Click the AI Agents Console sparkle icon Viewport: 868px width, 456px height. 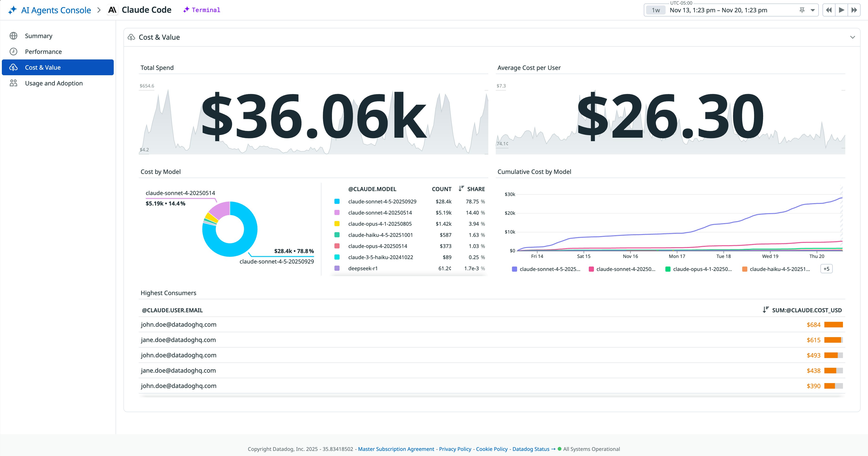pos(13,10)
